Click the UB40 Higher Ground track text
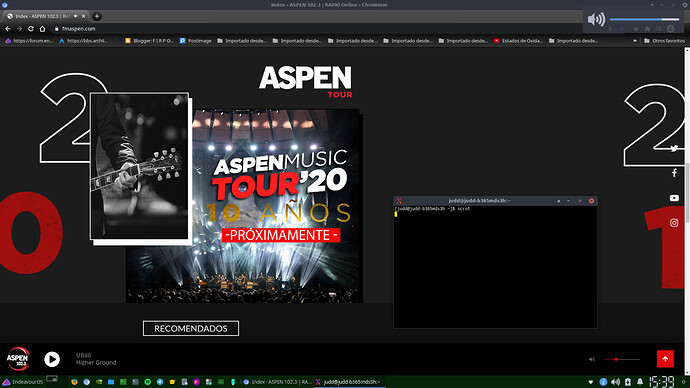Viewport: 690px width, 388px height. [x=96, y=359]
